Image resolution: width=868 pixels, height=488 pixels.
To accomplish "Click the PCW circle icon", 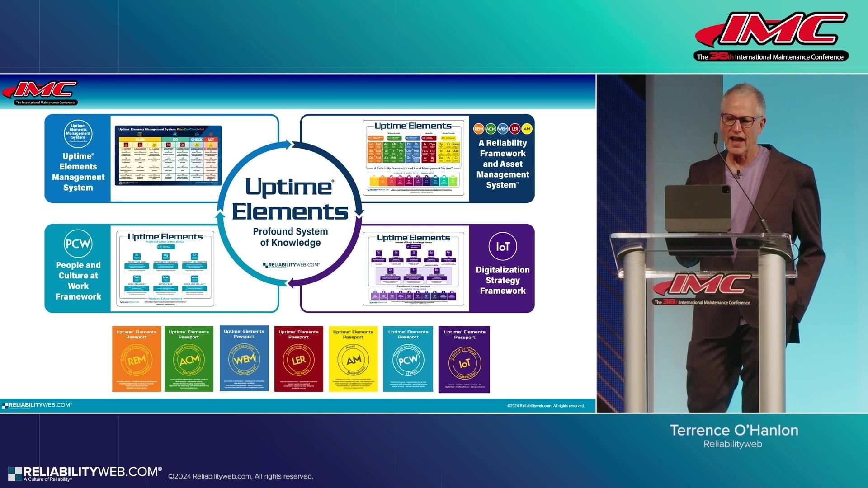I will (x=78, y=244).
